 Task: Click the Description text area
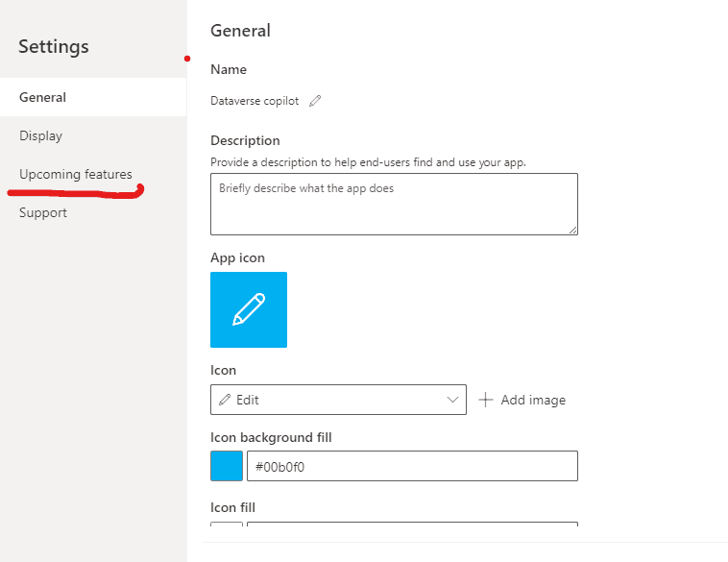pos(394,204)
